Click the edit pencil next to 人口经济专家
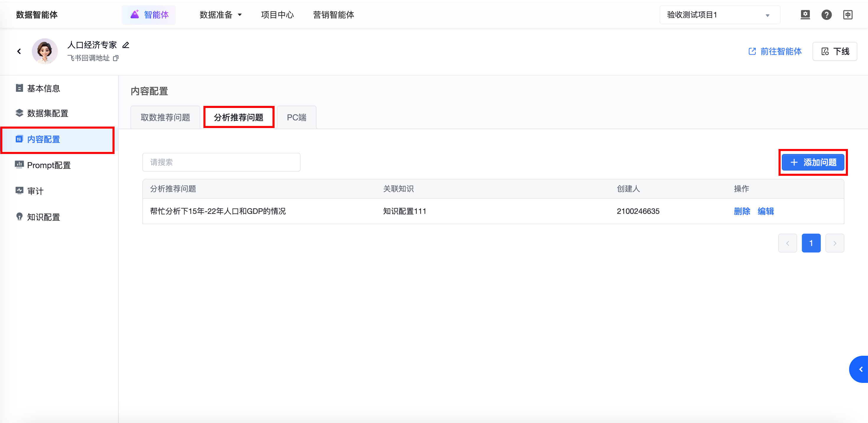Viewport: 868px width, 423px height. pyautogui.click(x=126, y=45)
